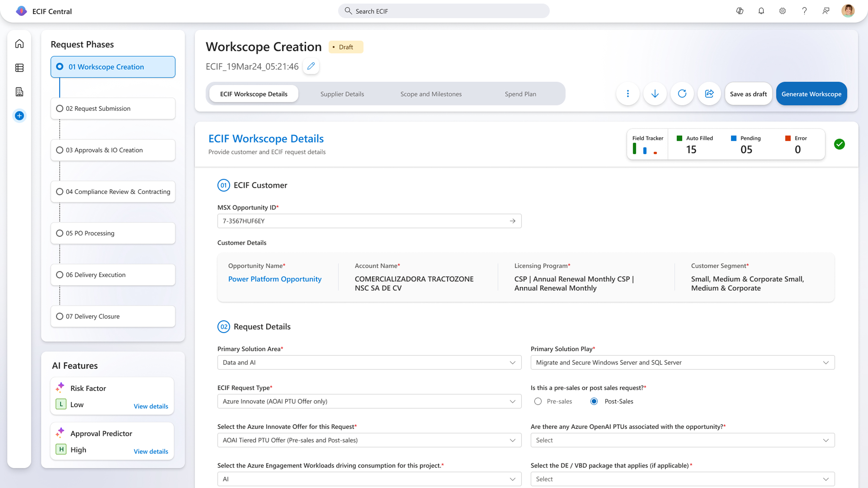Click the blue plus icon in sidebar
This screenshot has height=488, width=868.
click(20, 116)
